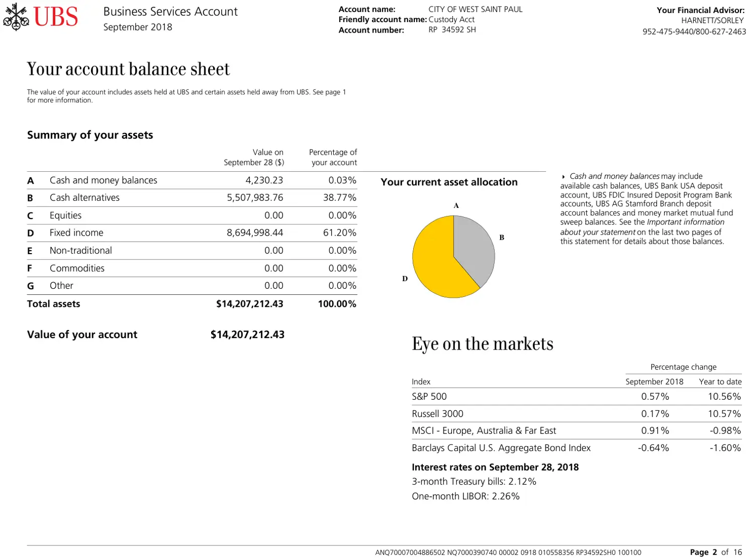This screenshot has width=749, height=560.
Task: Click the "Page 2 of 16" footer indicator
Action: click(x=716, y=552)
